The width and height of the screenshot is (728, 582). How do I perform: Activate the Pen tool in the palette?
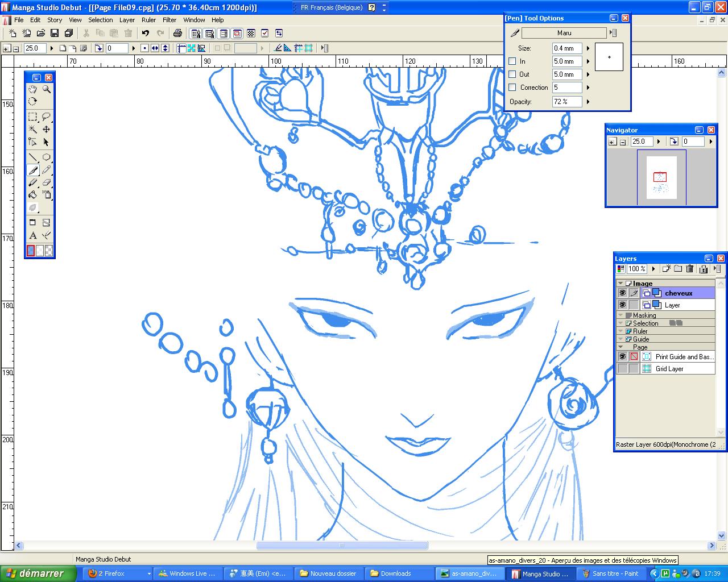pyautogui.click(x=33, y=170)
